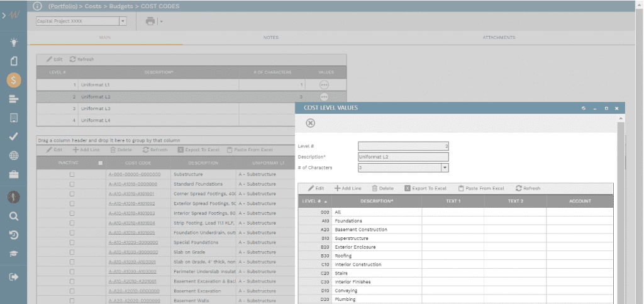Click the globe icon in sidebar
The image size is (644, 304).
click(14, 155)
